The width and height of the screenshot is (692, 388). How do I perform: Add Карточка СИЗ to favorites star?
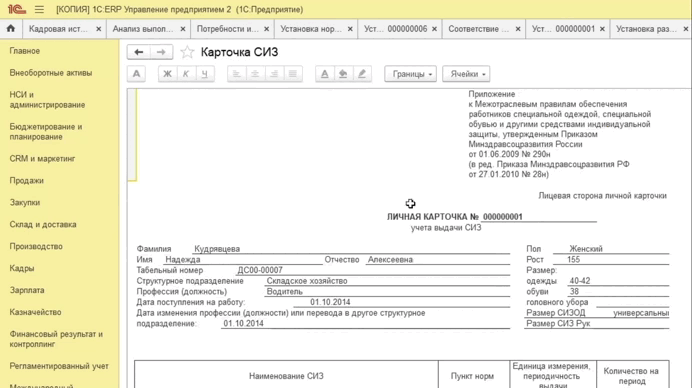(x=187, y=52)
